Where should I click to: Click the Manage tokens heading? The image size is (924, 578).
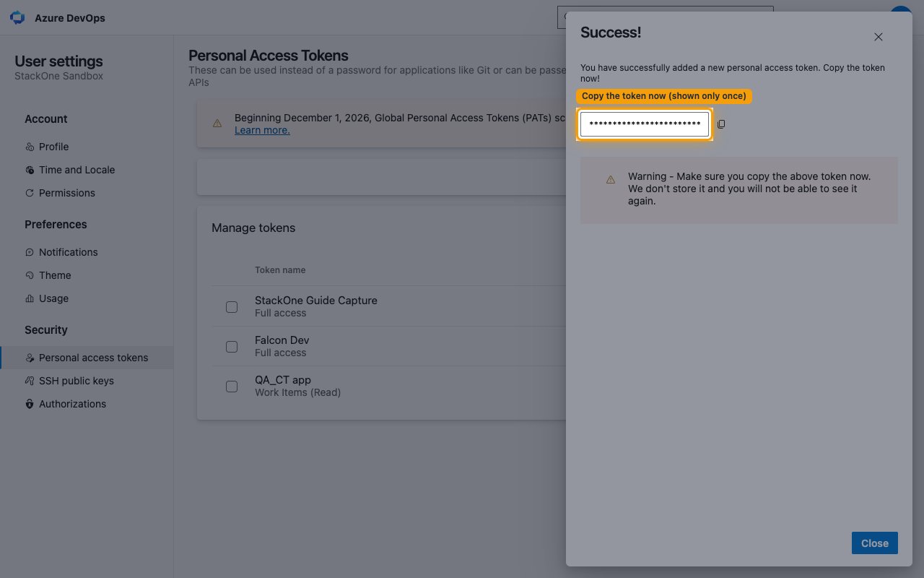[x=253, y=228]
